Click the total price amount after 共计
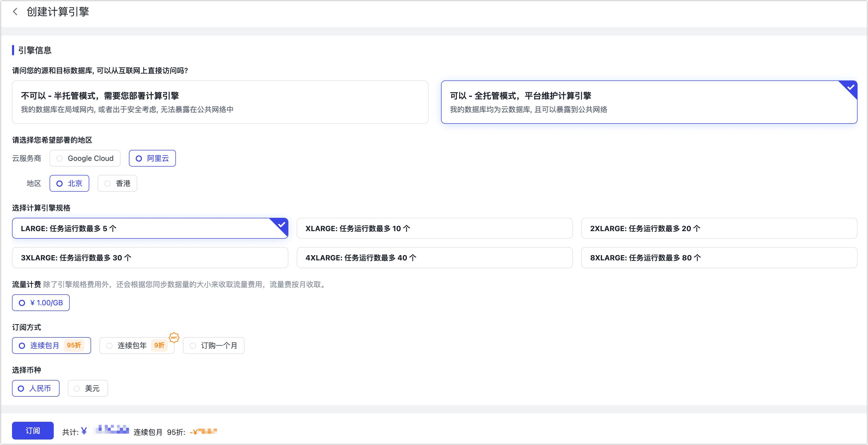Viewport: 868px width, 445px height. [x=111, y=430]
